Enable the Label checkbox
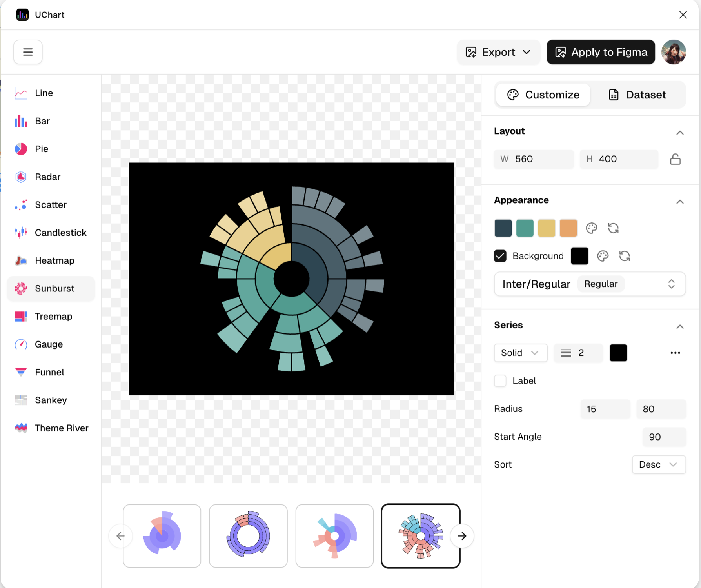Viewport: 701px width, 588px height. point(500,381)
